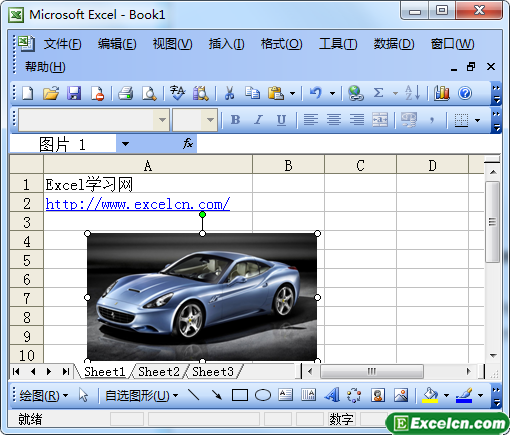Select the Oval drawing tool
This screenshot has height=435, width=510.
(x=263, y=396)
